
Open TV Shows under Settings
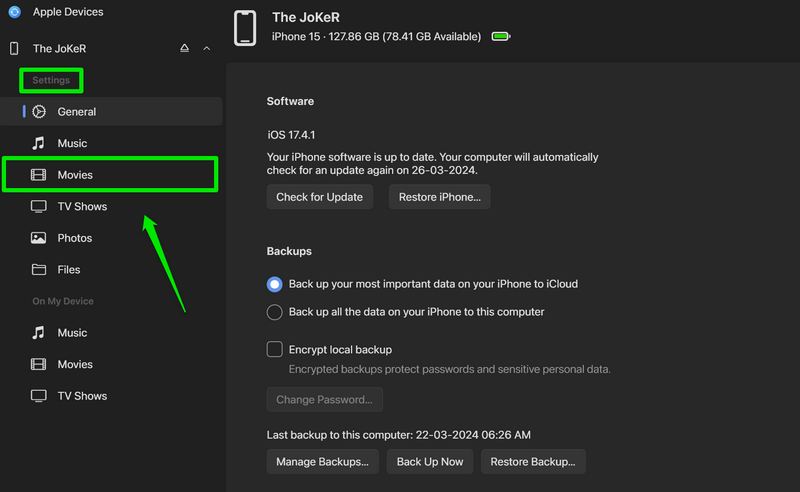[x=81, y=207]
